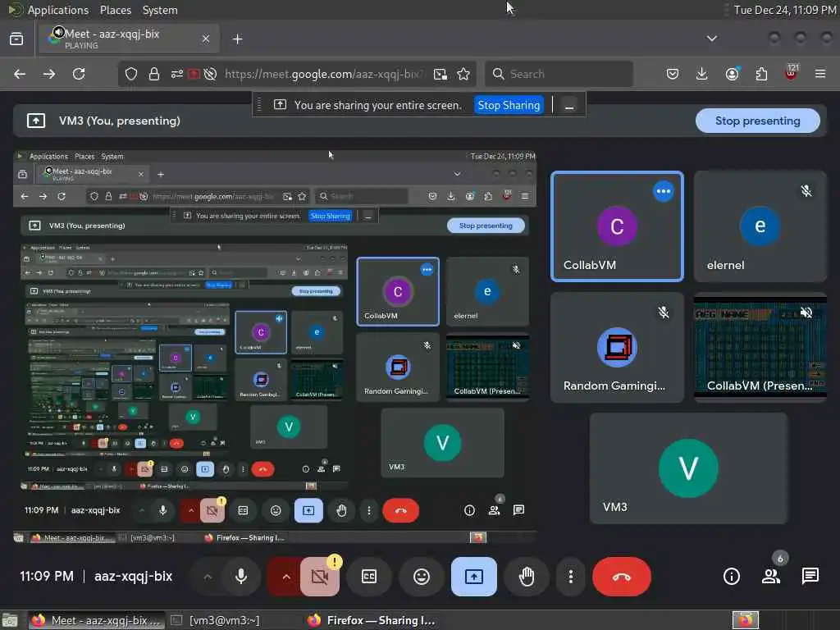Open the tracking protection shield icon
This screenshot has width=840, height=630.
pyautogui.click(x=131, y=74)
